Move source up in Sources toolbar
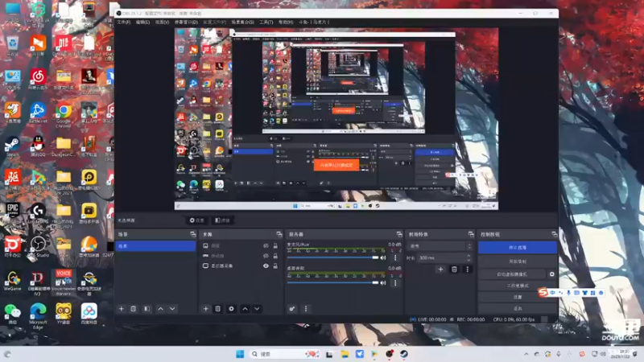Viewport: 644px width, 362px height. tap(245, 309)
